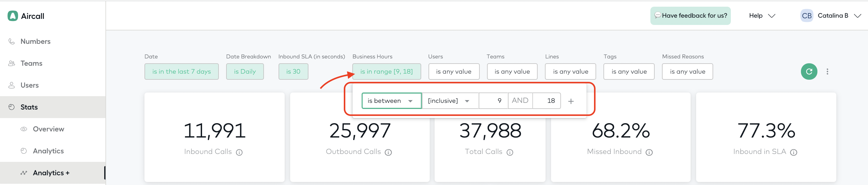This screenshot has height=185, width=868.
Task: Expand the Catalina B account chevron
Action: 857,16
